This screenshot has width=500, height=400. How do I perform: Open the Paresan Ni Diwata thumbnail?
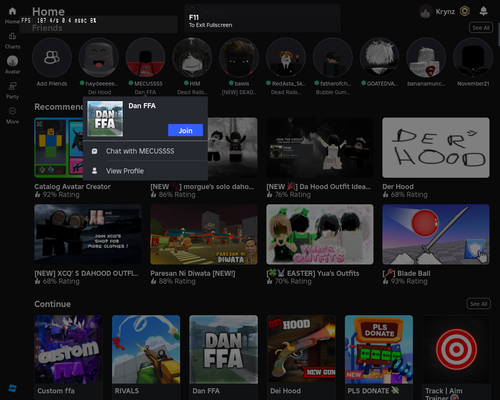[204, 234]
